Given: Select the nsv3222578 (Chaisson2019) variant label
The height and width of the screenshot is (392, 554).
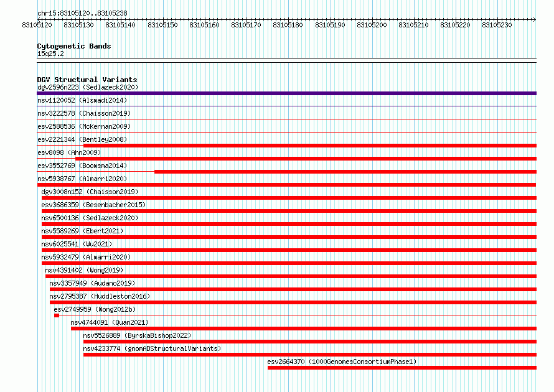Looking at the screenshot, I should 84,113.
